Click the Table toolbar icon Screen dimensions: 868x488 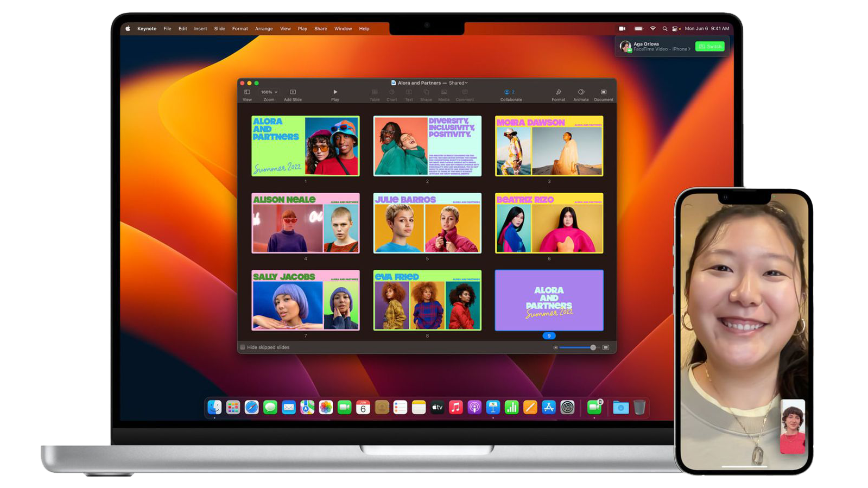pos(375,92)
